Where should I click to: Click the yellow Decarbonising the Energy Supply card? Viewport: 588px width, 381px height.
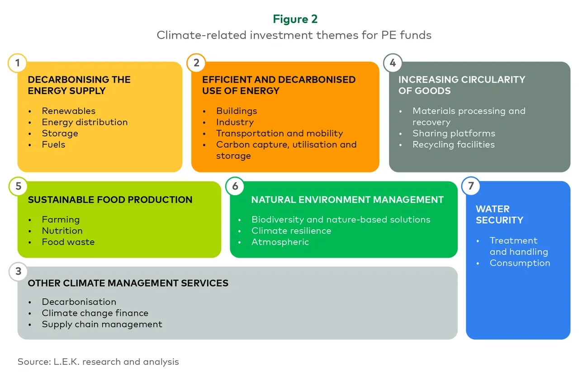100,117
